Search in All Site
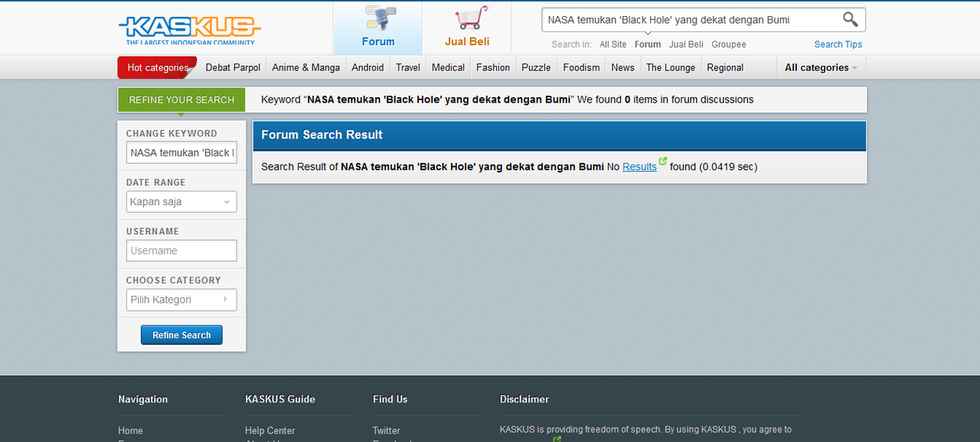 (x=612, y=44)
